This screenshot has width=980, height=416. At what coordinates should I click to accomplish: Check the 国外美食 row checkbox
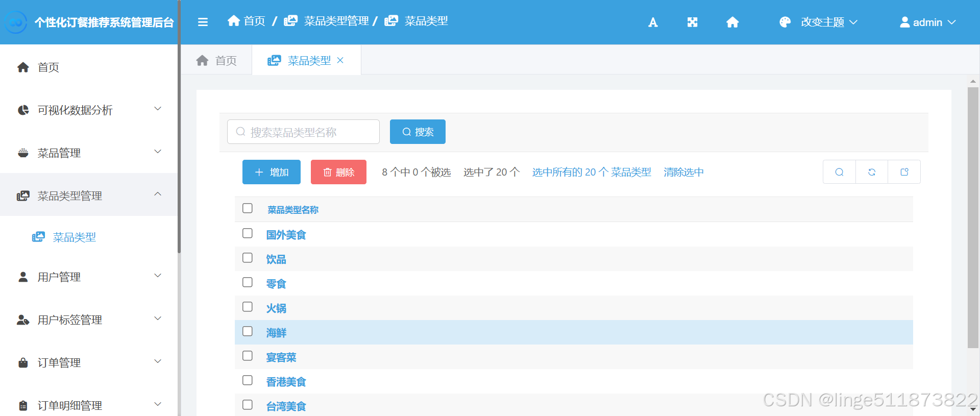coord(248,233)
